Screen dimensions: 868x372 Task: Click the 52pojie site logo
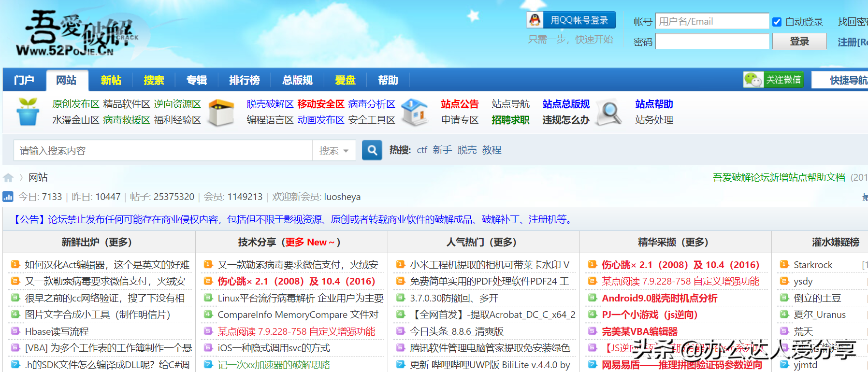point(77,33)
